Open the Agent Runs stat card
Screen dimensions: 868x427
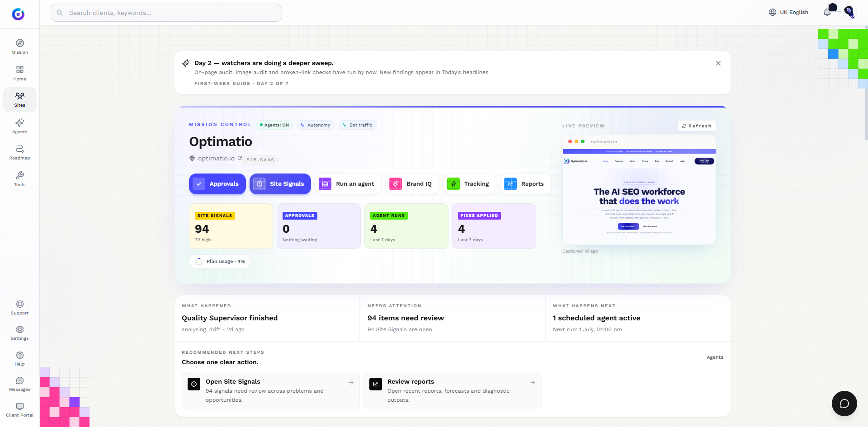pyautogui.click(x=406, y=226)
